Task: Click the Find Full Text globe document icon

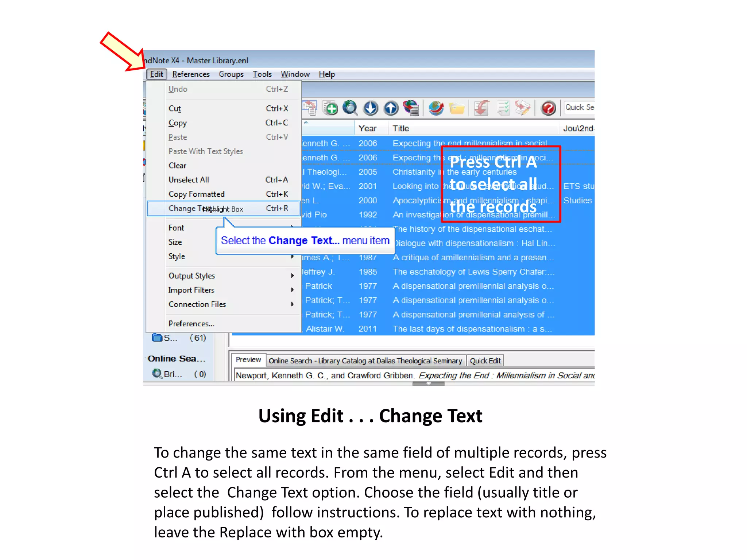Action: click(x=411, y=108)
